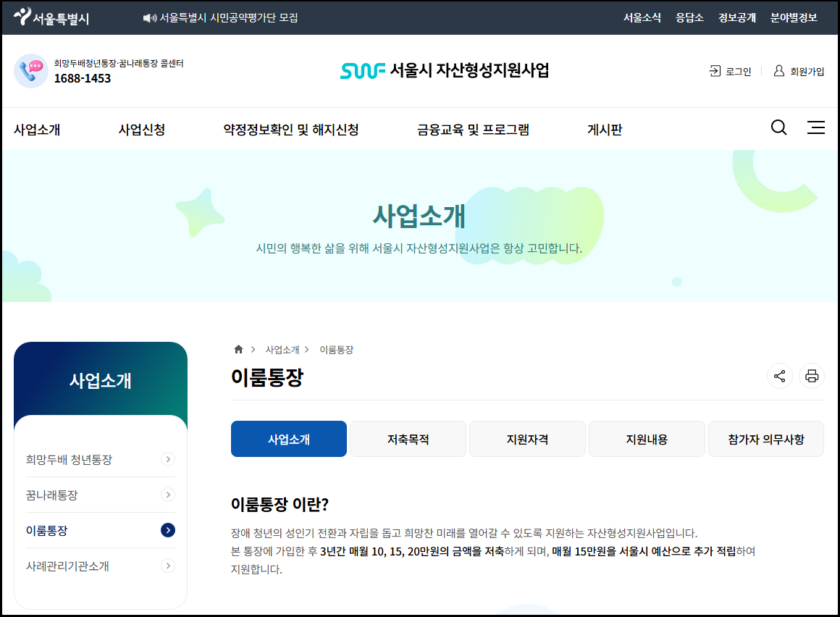Click the sidebar 사업소개 header
Image resolution: width=840 pixels, height=617 pixels.
(x=100, y=381)
